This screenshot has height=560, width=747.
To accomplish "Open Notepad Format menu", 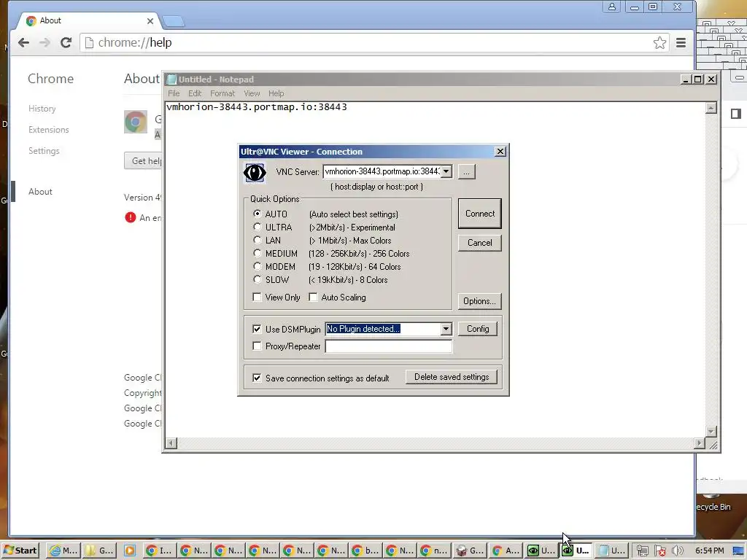I will [x=222, y=93].
